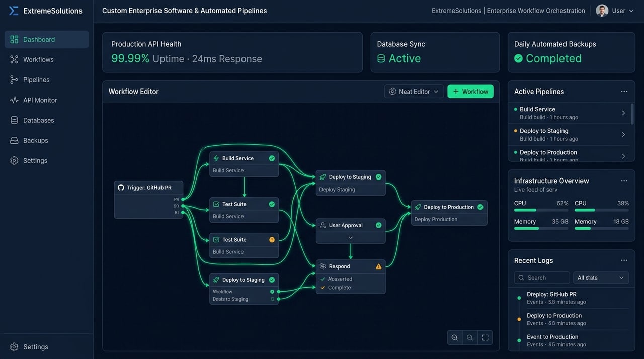
Task: Click the zoom out magnifier on canvas
Action: [x=470, y=338]
